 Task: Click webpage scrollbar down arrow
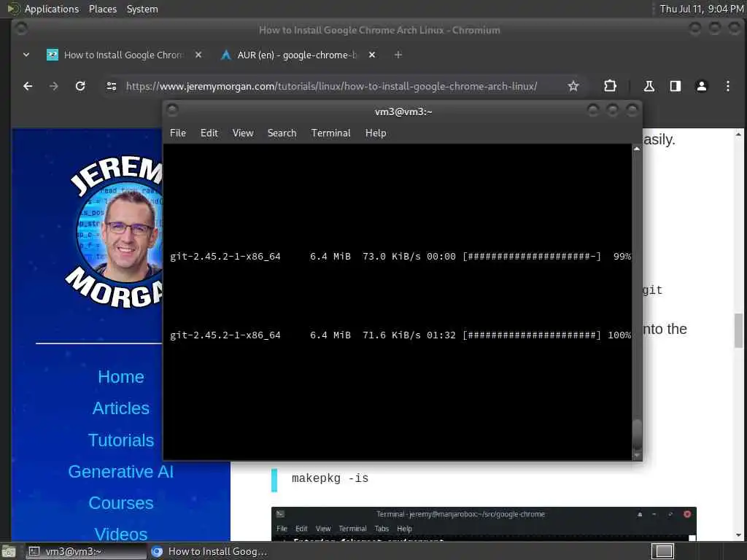point(738,534)
